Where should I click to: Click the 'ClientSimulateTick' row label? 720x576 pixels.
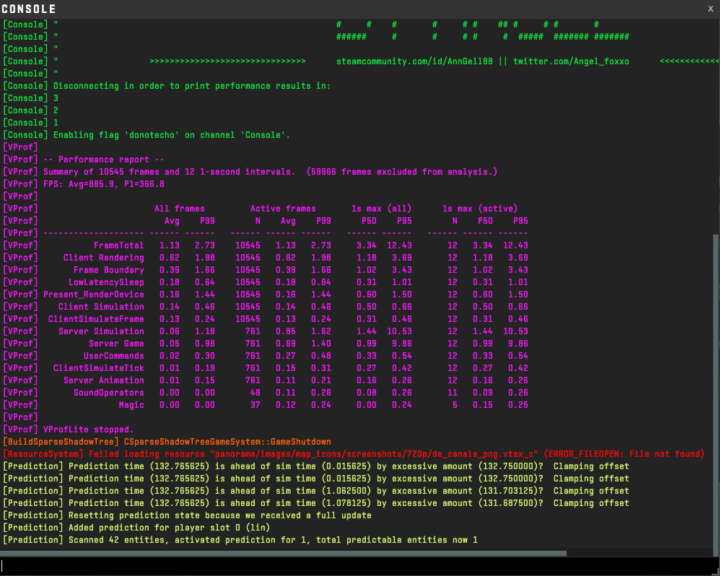[98, 368]
